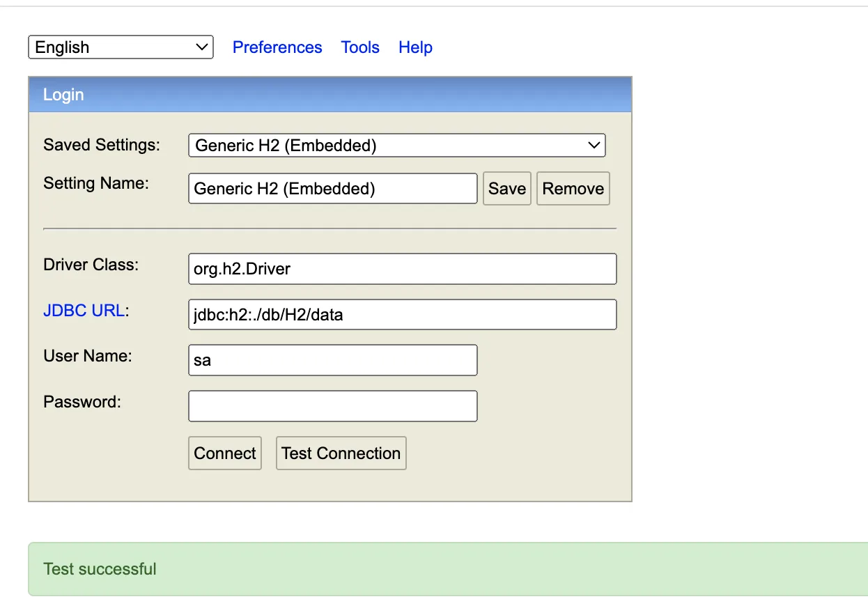Image resolution: width=868 pixels, height=606 pixels.
Task: Click the Driver Class label text
Action: pyautogui.click(x=91, y=265)
